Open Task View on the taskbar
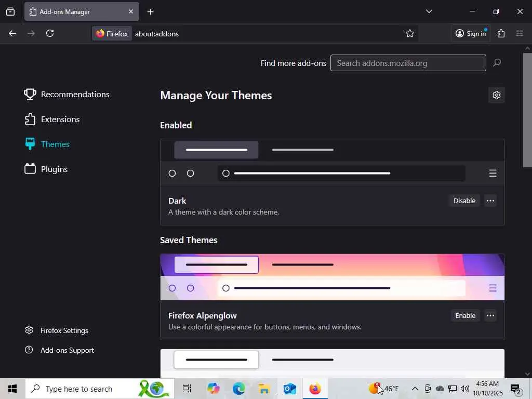 [x=187, y=389]
